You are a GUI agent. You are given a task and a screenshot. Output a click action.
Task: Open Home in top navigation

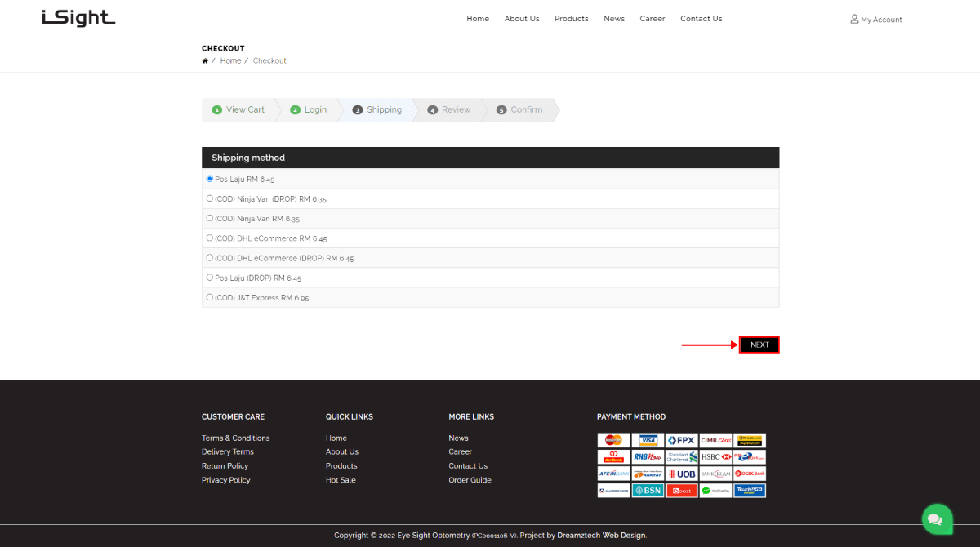[478, 19]
